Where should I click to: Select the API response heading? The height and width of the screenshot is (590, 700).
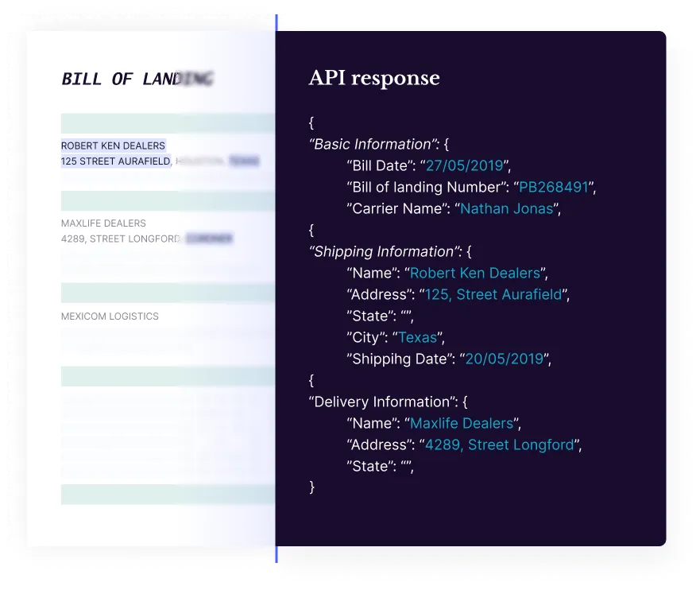[373, 78]
